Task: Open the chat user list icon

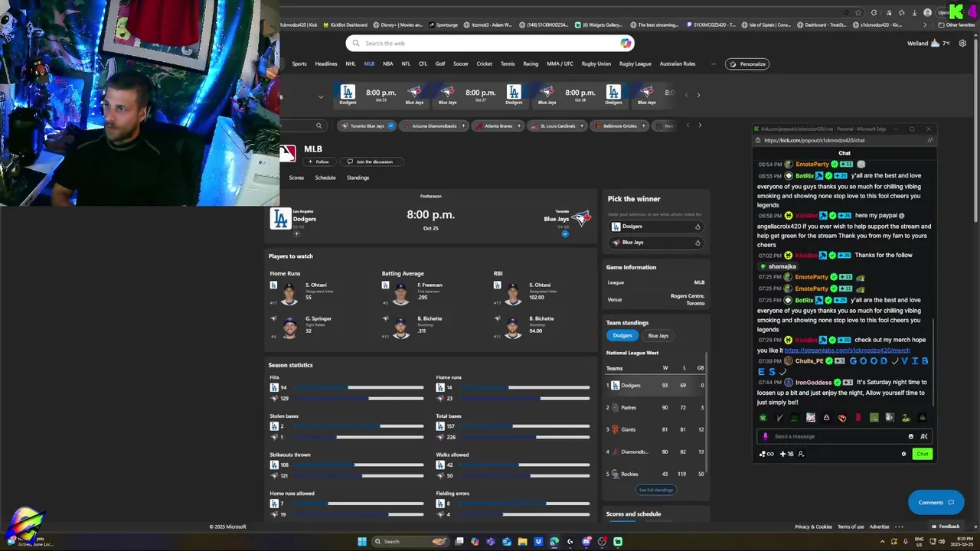Action: click(801, 454)
